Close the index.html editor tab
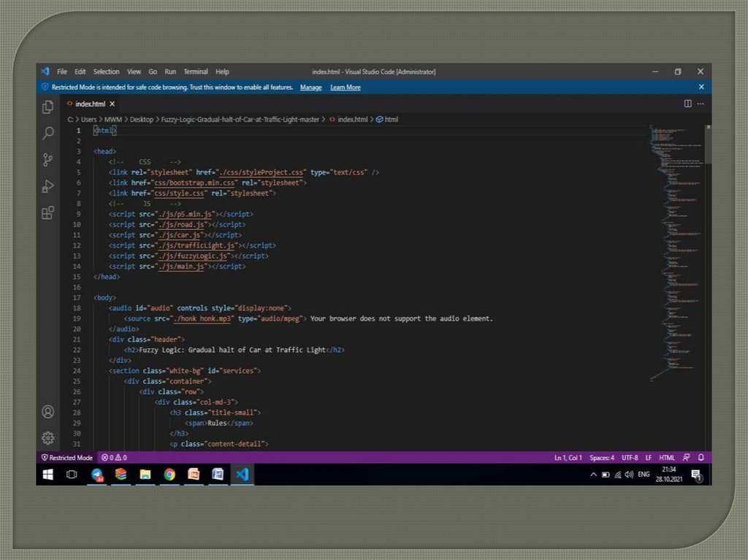 pyautogui.click(x=112, y=104)
